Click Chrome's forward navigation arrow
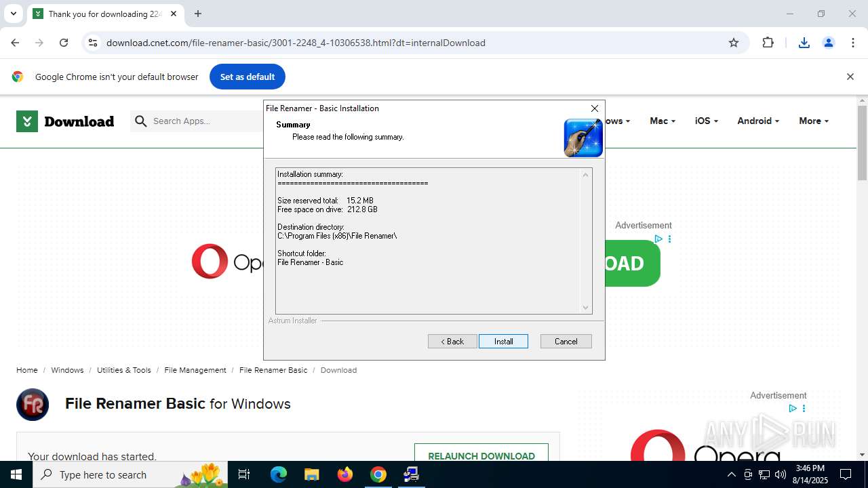Screen dimensions: 868x488 39,43
